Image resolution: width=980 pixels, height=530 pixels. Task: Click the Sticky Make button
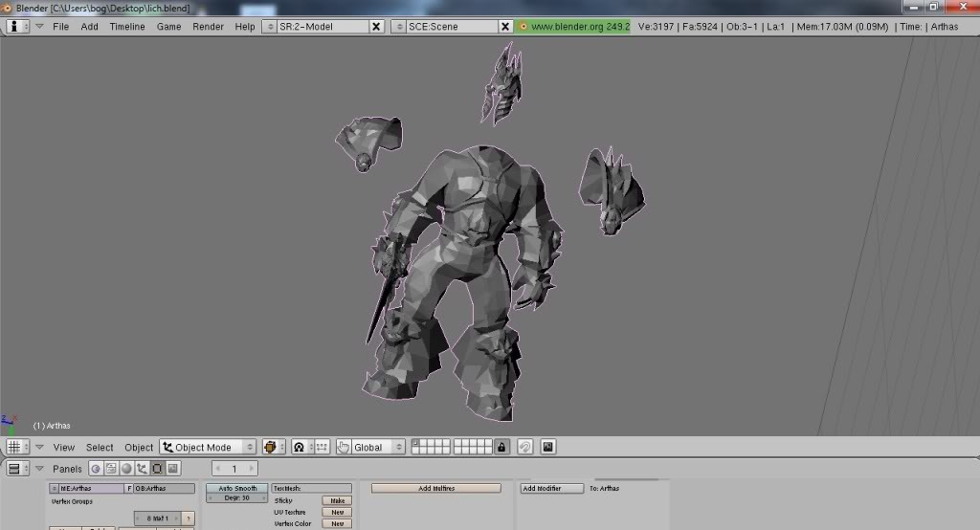coord(338,500)
